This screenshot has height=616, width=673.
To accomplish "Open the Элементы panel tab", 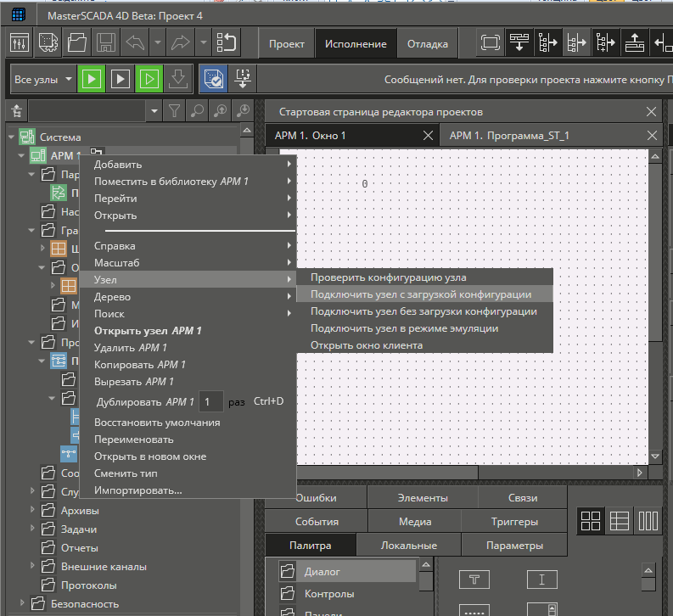I will click(423, 497).
